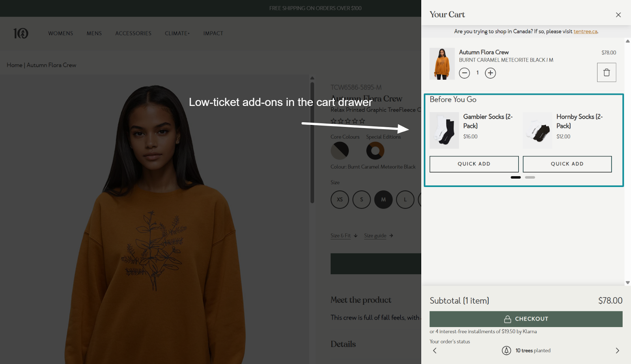Click the tree icon beside 10 trees planted
631x364 pixels.
click(x=506, y=351)
